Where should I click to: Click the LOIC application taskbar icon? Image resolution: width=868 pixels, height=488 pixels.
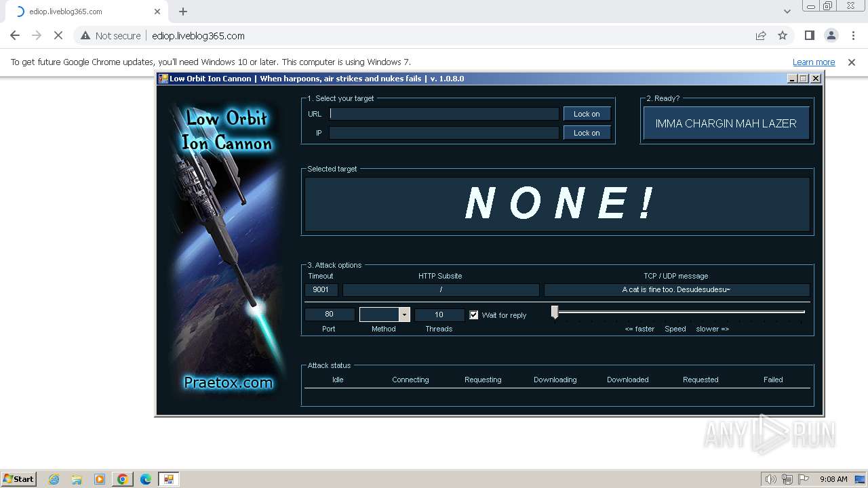tap(169, 479)
